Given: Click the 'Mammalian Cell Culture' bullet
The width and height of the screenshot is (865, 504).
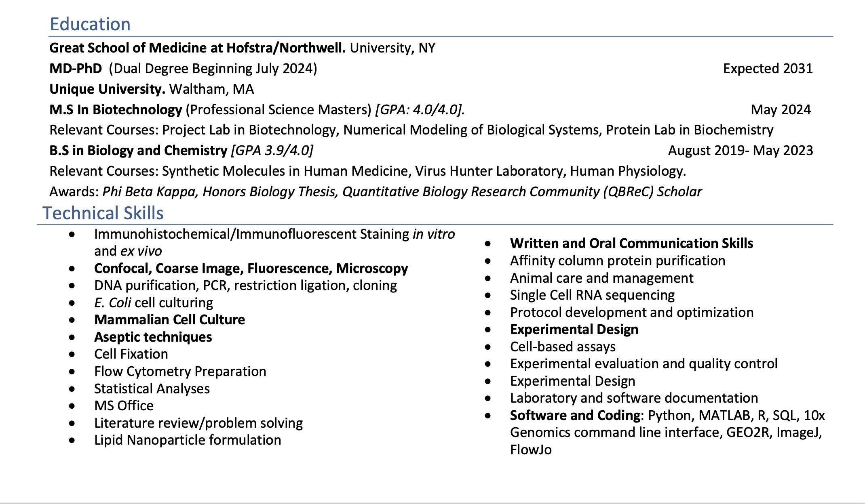Looking at the screenshot, I should [169, 319].
